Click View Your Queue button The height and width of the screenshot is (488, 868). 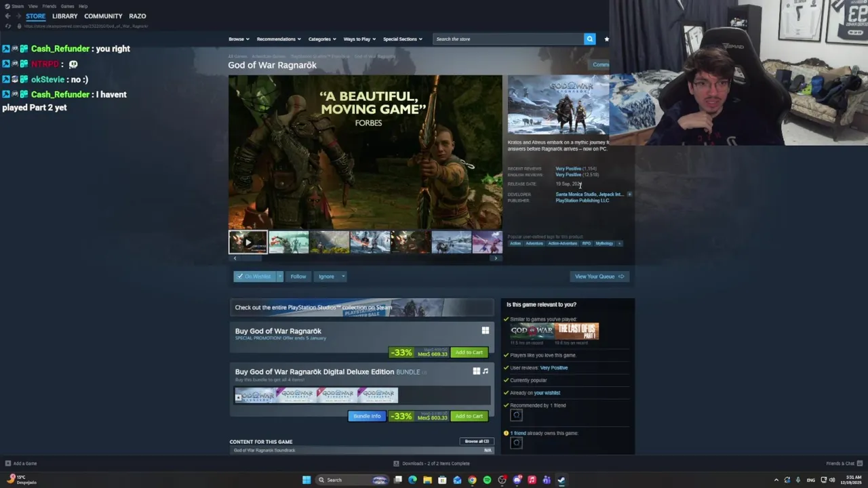(599, 277)
